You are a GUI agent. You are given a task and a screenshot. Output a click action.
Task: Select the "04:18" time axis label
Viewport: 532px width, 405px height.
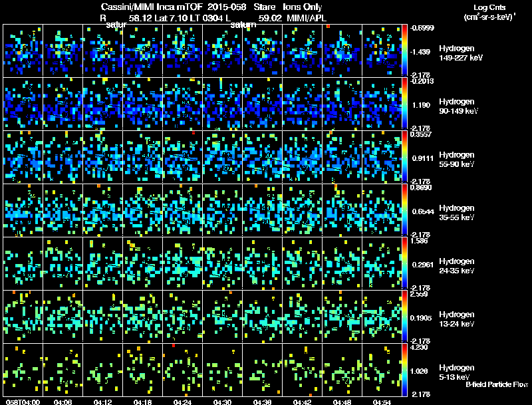[x=142, y=402]
